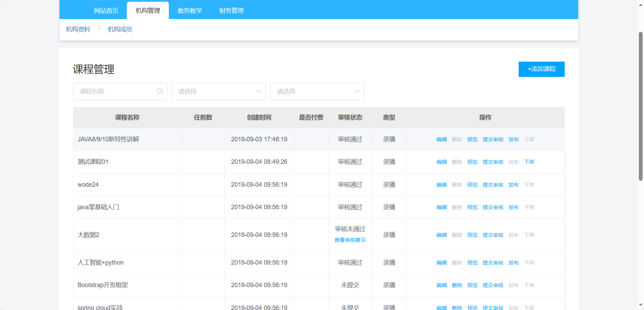The image size is (644, 310).
Task: Select the 机构管理 tab
Action: pyautogui.click(x=148, y=11)
